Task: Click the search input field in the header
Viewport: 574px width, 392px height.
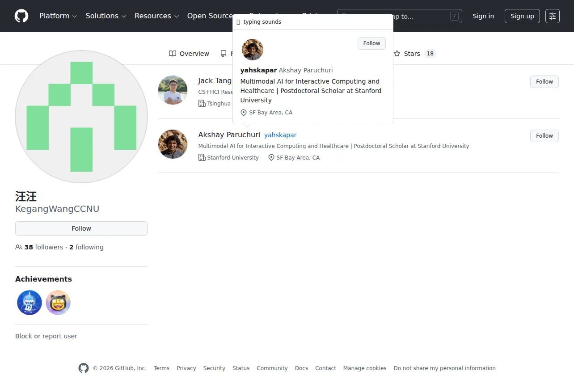Action: pos(400,17)
